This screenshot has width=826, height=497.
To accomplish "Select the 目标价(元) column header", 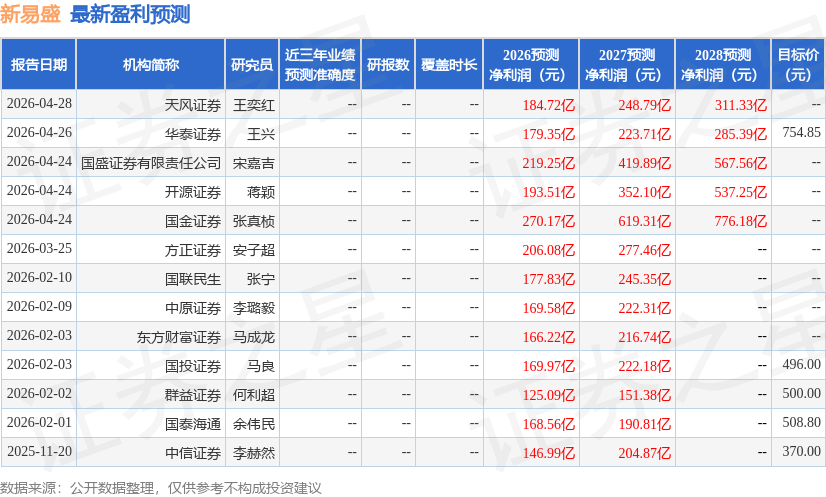I will click(x=798, y=64).
